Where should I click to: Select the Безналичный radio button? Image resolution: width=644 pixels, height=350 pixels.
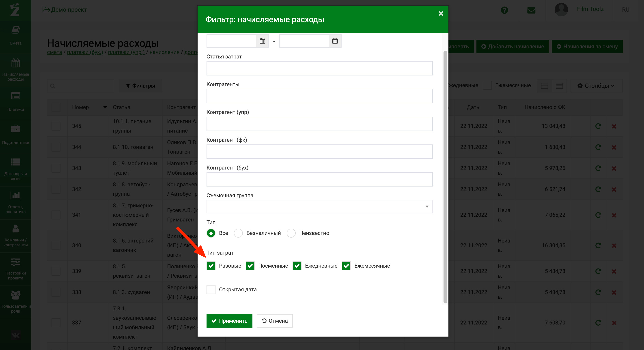click(x=238, y=233)
